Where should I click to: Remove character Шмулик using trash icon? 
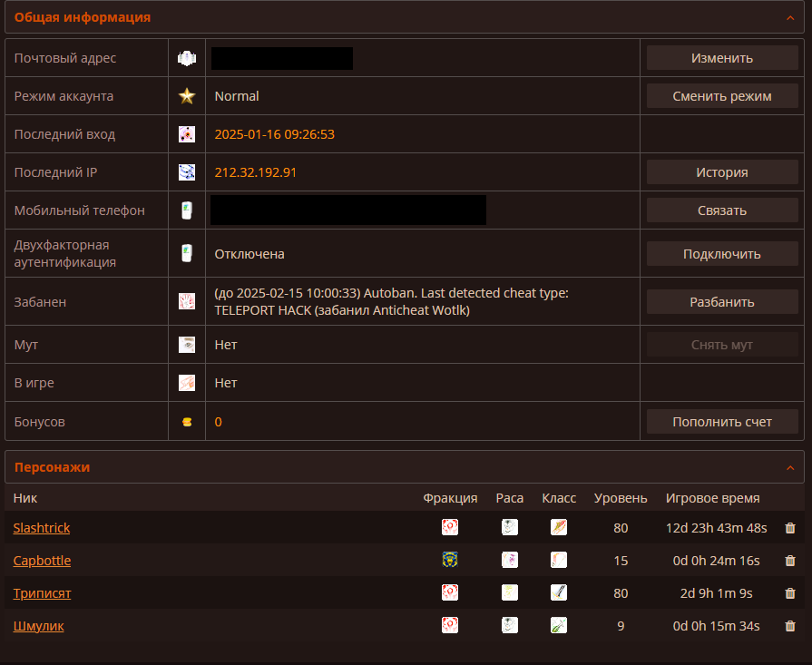pos(789,626)
